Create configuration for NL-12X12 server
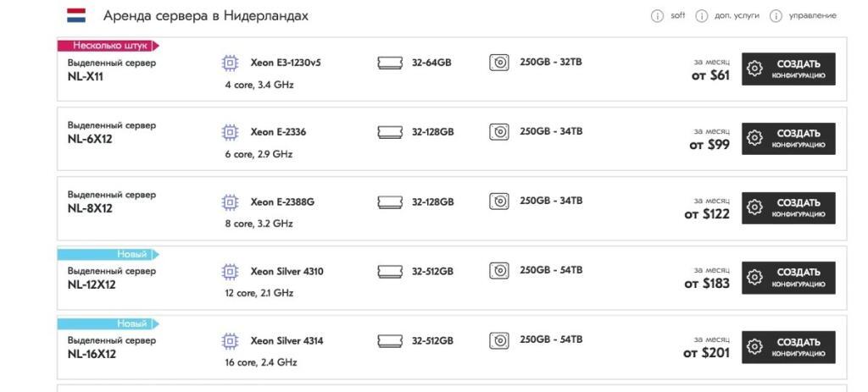The height and width of the screenshot is (392, 868). (x=788, y=278)
